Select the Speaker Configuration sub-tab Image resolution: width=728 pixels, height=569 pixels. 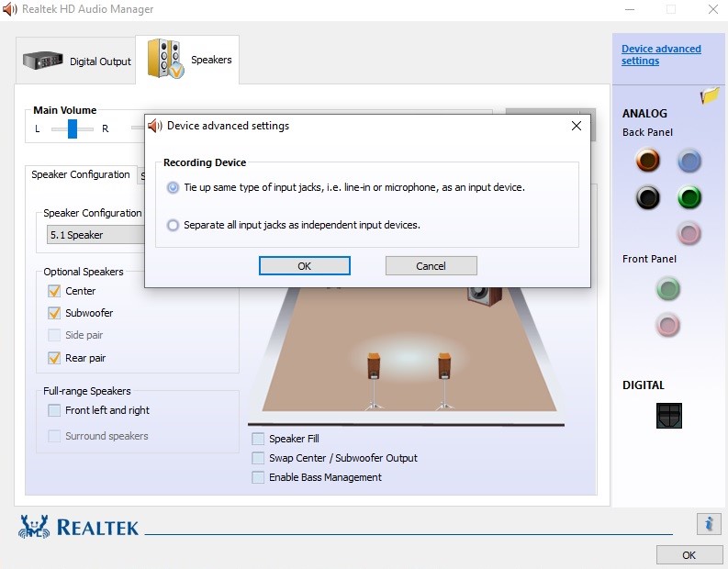pyautogui.click(x=81, y=174)
